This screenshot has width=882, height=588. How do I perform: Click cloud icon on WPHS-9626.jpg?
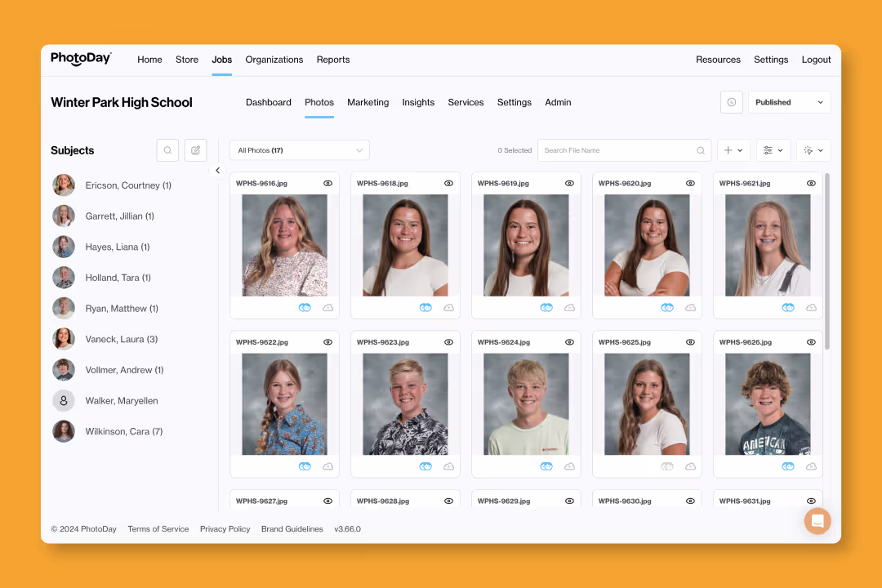[812, 465]
